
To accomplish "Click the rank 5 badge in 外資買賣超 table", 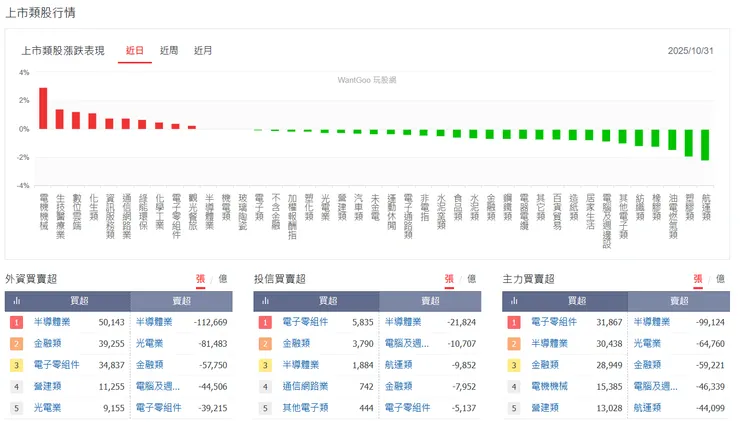I will click(x=16, y=408).
